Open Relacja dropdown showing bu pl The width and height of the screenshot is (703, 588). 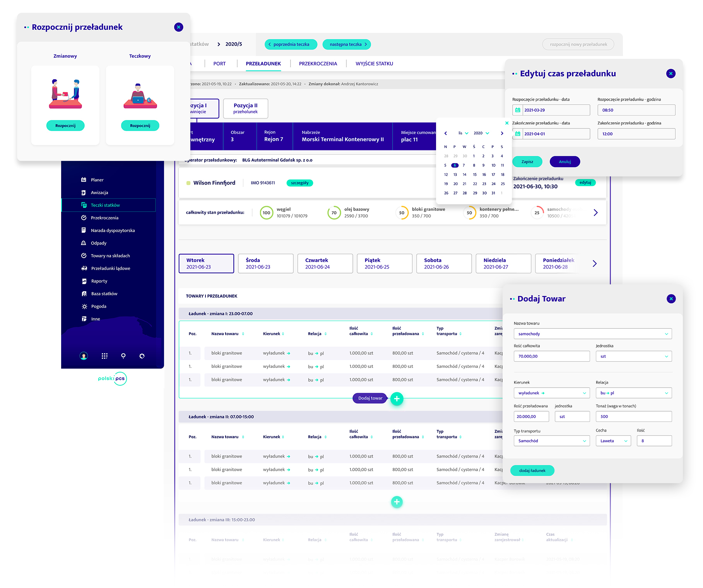(634, 393)
